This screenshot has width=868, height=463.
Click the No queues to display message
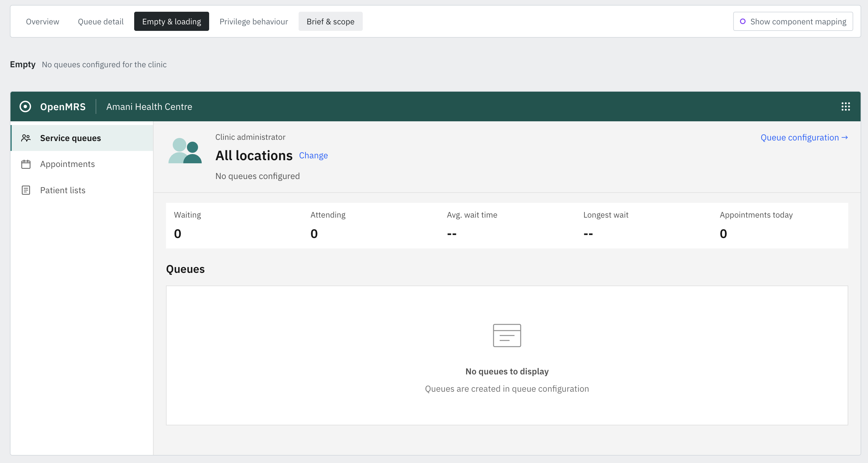coord(507,371)
